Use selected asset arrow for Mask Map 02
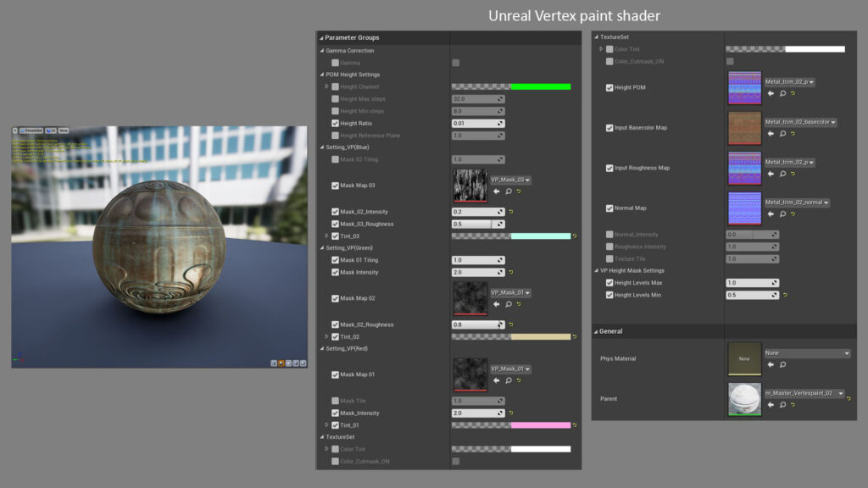Viewport: 868px width, 488px height. (x=497, y=304)
